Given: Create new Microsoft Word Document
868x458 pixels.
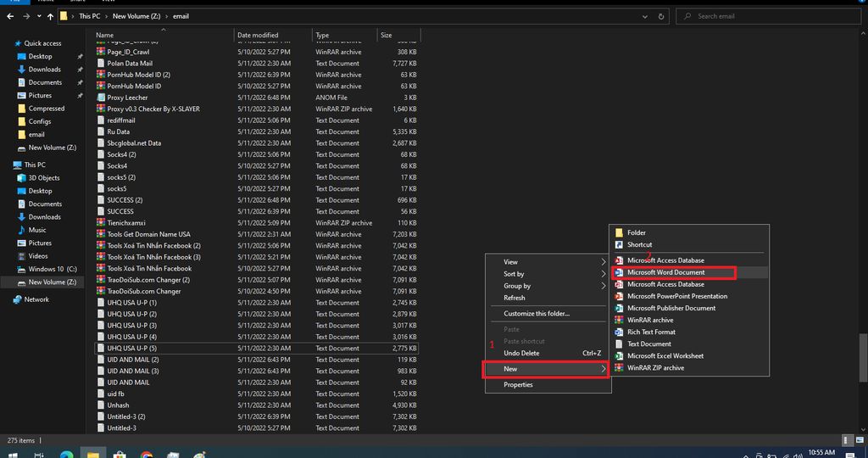Looking at the screenshot, I should point(689,272).
